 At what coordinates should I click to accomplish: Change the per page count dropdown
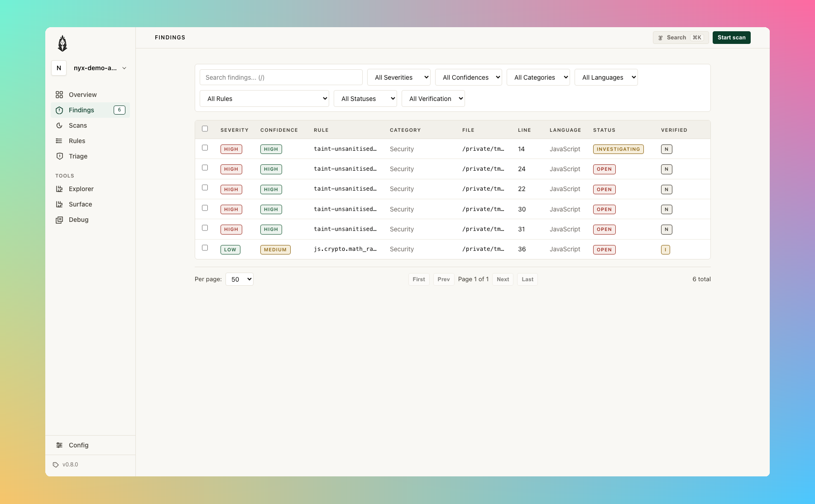point(240,279)
